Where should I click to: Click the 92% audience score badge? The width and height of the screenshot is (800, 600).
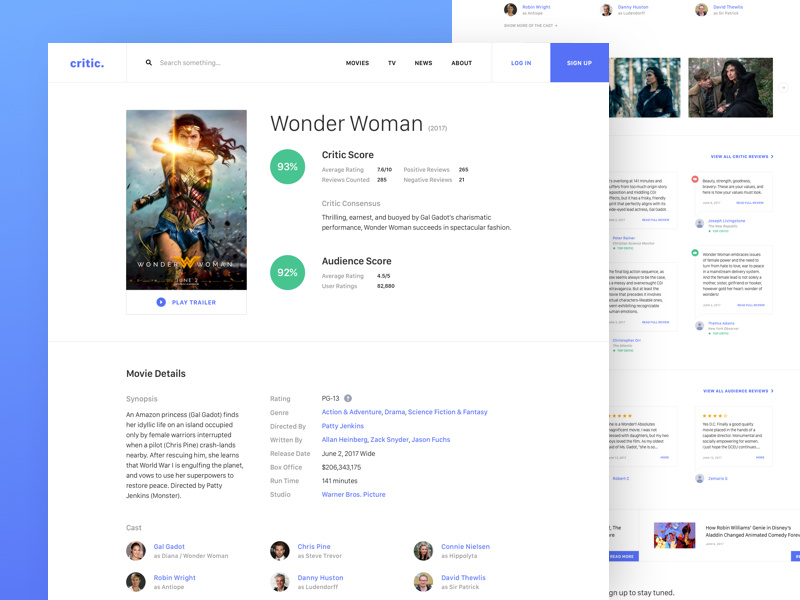click(x=287, y=272)
